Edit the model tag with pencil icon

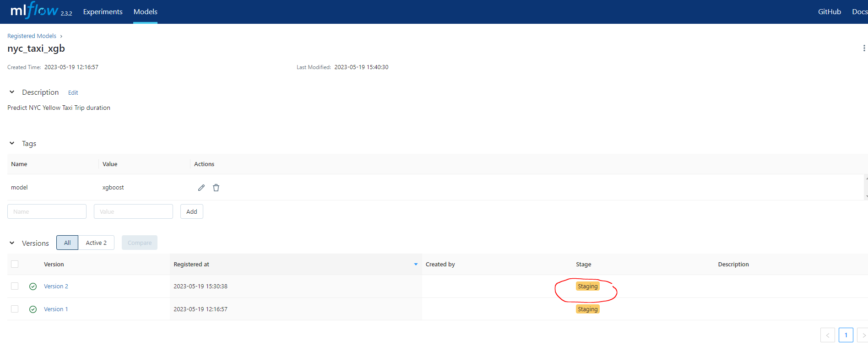[x=201, y=188]
